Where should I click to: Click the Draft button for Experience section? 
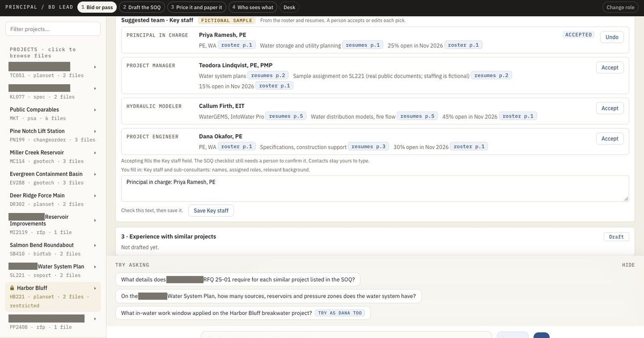pyautogui.click(x=617, y=237)
